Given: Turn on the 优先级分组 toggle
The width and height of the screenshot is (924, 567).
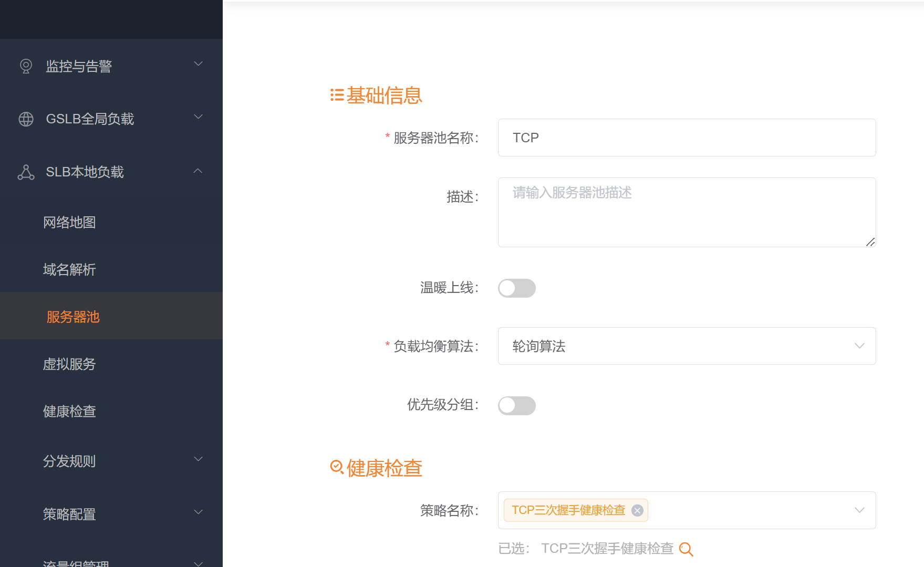Looking at the screenshot, I should [516, 406].
